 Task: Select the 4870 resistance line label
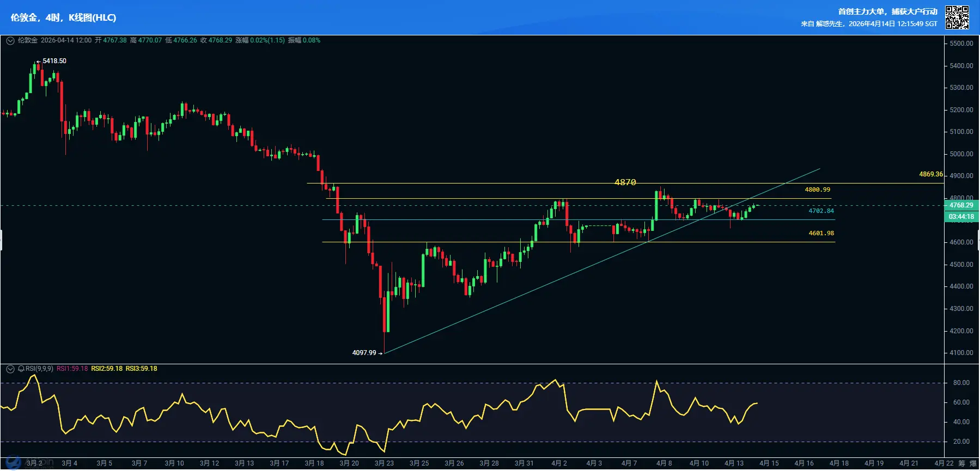pos(625,182)
